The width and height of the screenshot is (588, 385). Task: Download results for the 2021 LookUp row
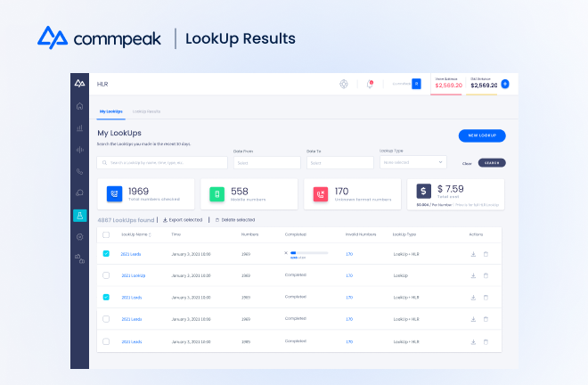(x=473, y=275)
